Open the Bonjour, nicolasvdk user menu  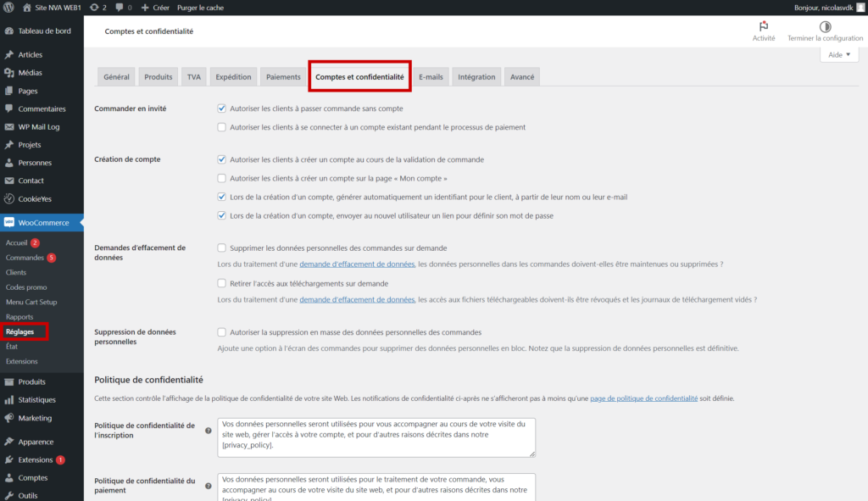coord(829,8)
